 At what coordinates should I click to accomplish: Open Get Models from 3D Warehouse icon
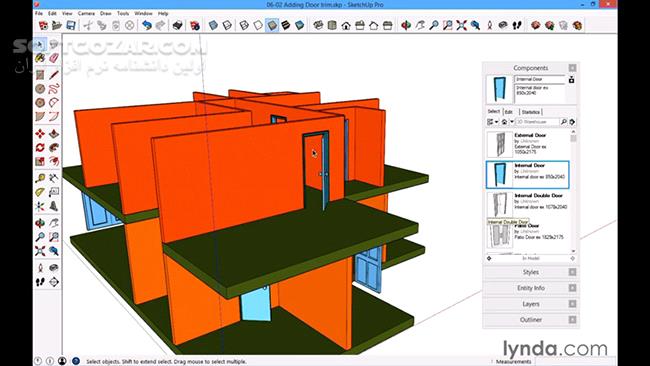(536, 26)
